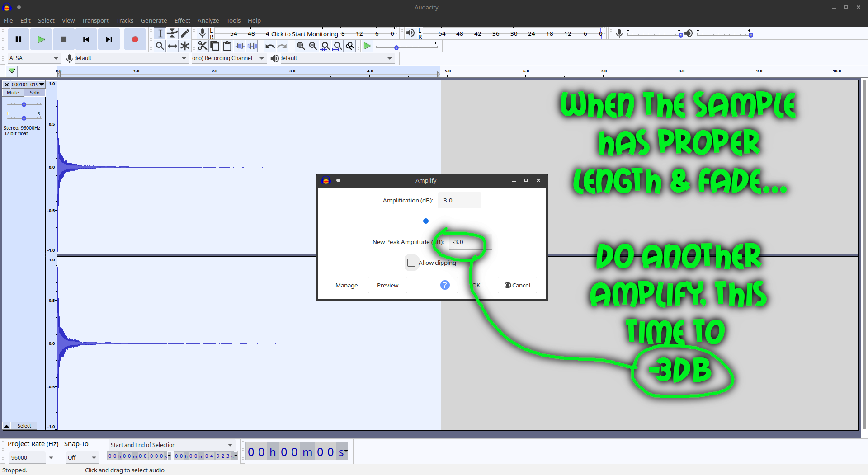This screenshot has height=475, width=868.
Task: Open the Generate menu
Action: pyautogui.click(x=154, y=20)
